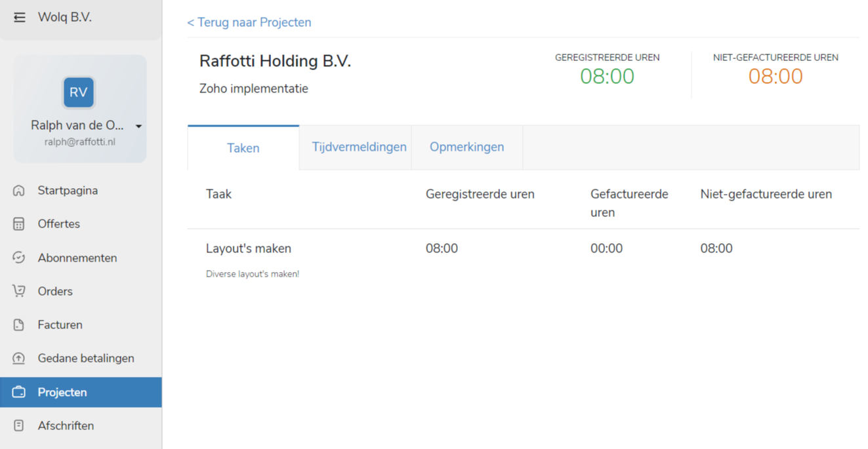Click the 08:00 registered hours cell
868x449 pixels.
click(x=442, y=248)
